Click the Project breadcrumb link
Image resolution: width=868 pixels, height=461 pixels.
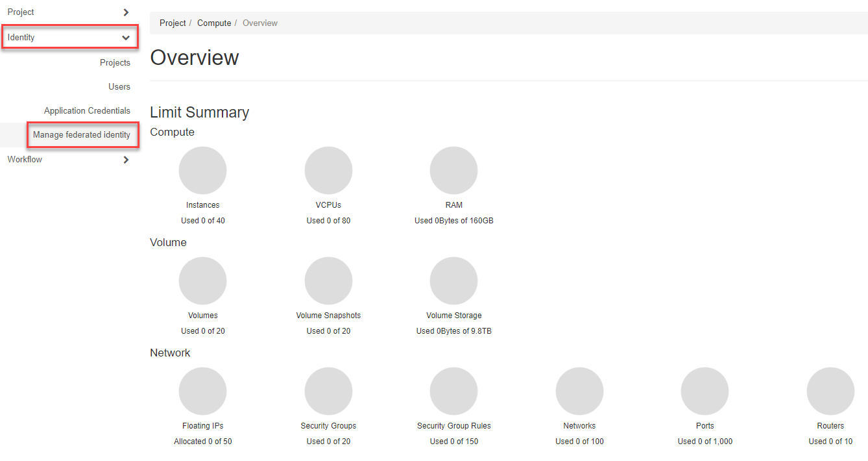point(173,23)
